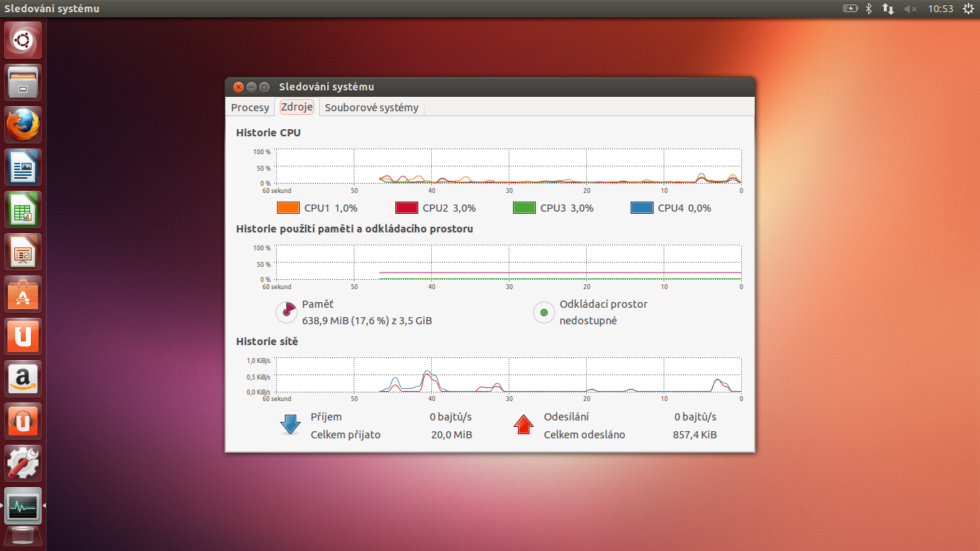Screen dimensions: 980x551
Task: Click the Amazon launcher icon
Action: [x=23, y=379]
